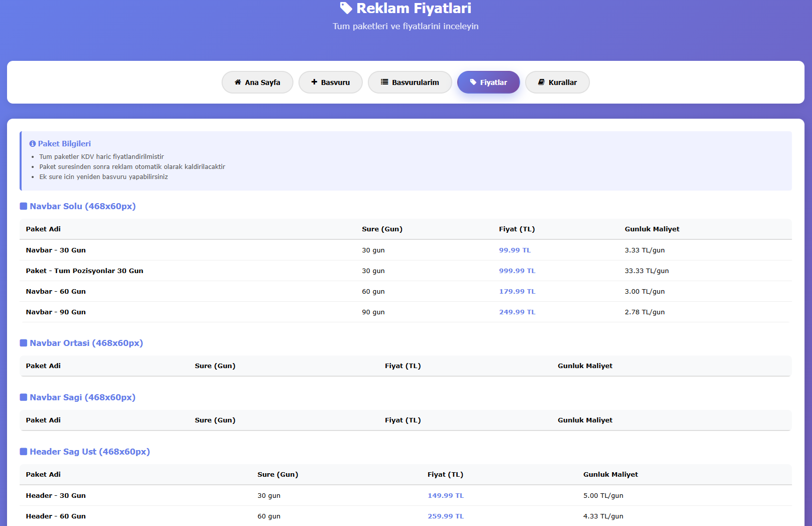Click the tag icon in Fiyatlar tab
Image resolution: width=812 pixels, height=526 pixels.
click(473, 82)
